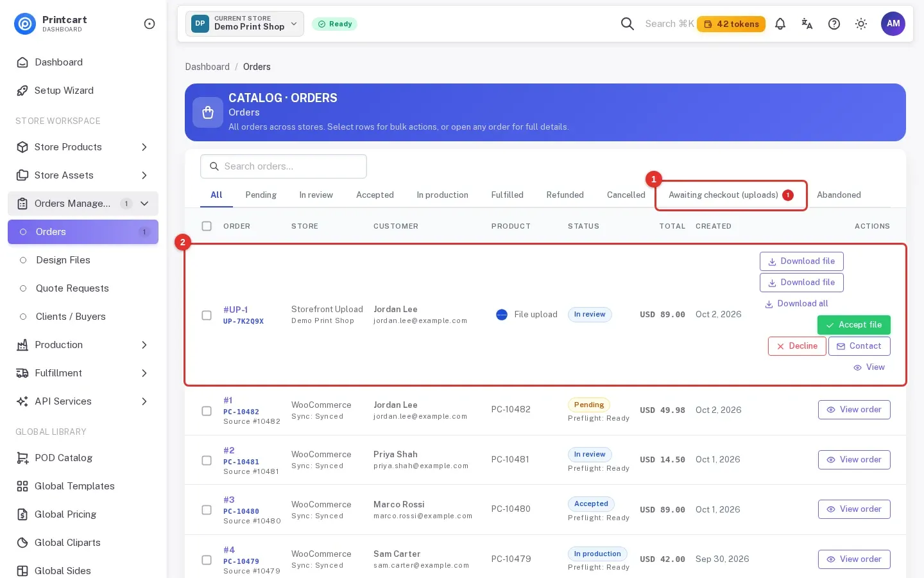This screenshot has width=924, height=578.
Task: Open Dashboard in the sidebar
Action: point(83,62)
